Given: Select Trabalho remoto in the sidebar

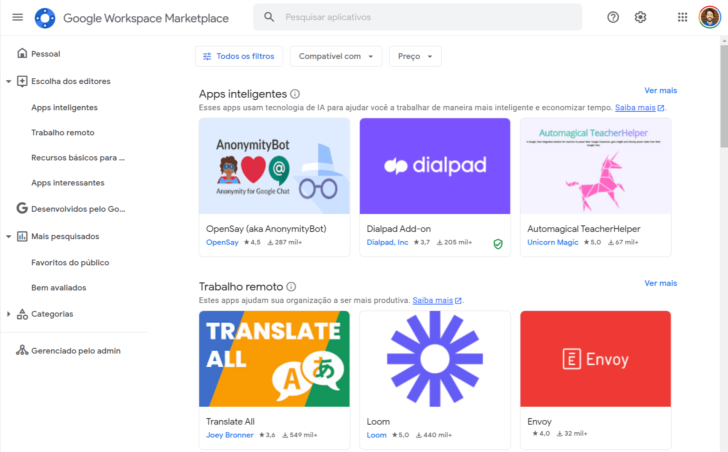Looking at the screenshot, I should coord(63,132).
